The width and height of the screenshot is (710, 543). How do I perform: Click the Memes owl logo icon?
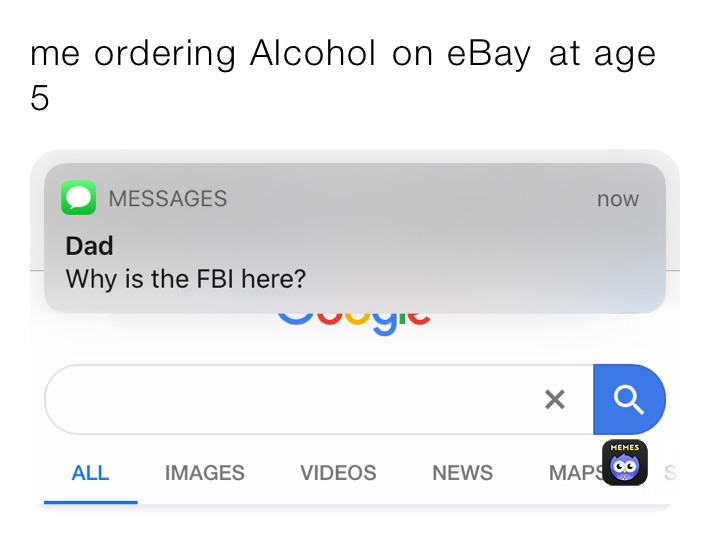625,463
